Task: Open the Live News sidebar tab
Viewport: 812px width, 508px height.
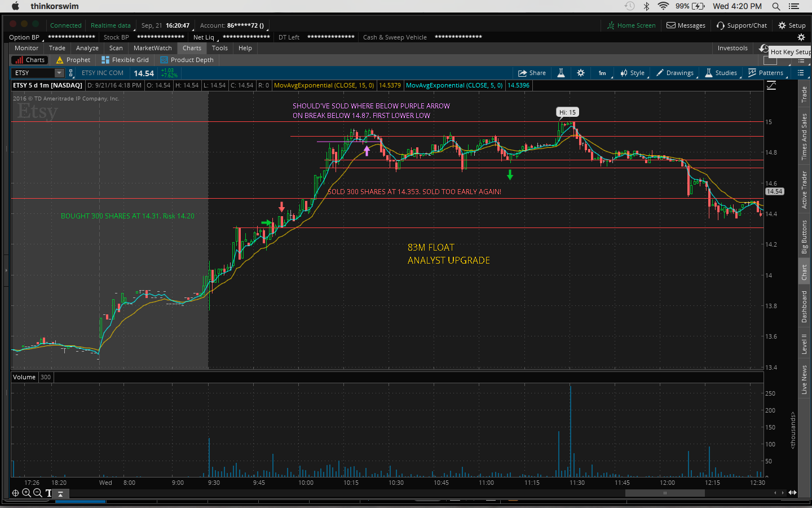Action: click(804, 379)
